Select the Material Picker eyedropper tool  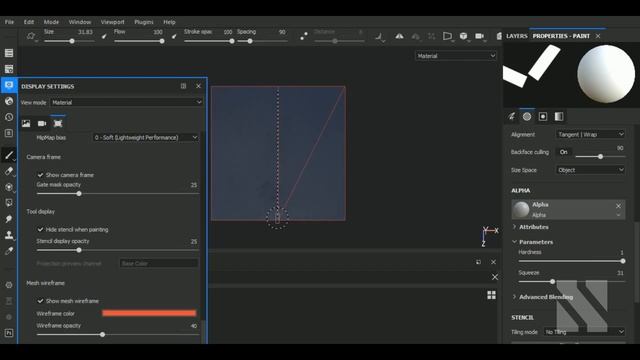click(x=9, y=251)
